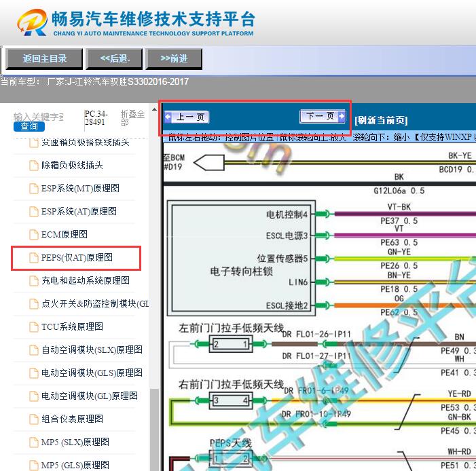Screen dimensions: 476x471
Task: Open 除霜负极线插头 tree item
Action: point(72,165)
